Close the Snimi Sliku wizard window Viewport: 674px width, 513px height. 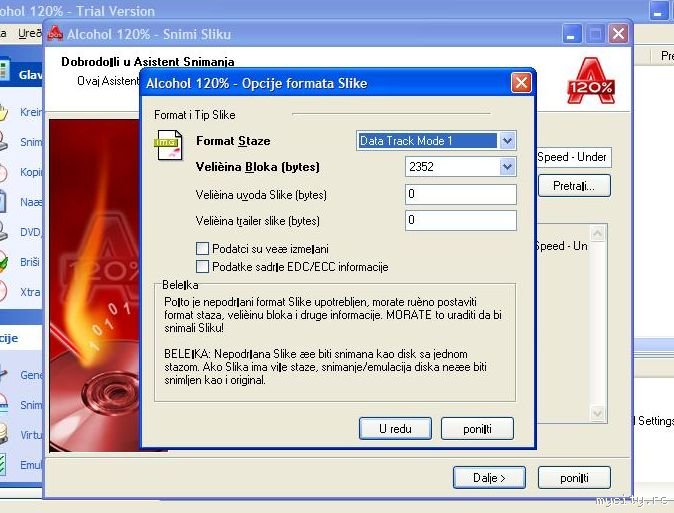click(619, 34)
